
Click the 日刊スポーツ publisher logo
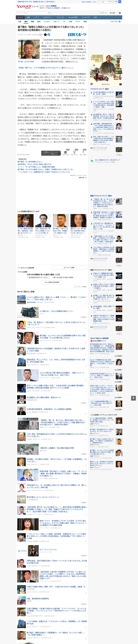click(77, 35)
